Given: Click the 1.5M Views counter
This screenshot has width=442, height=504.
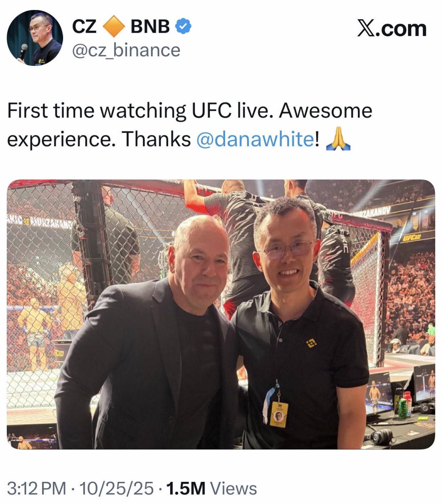Looking at the screenshot, I should coord(211,488).
